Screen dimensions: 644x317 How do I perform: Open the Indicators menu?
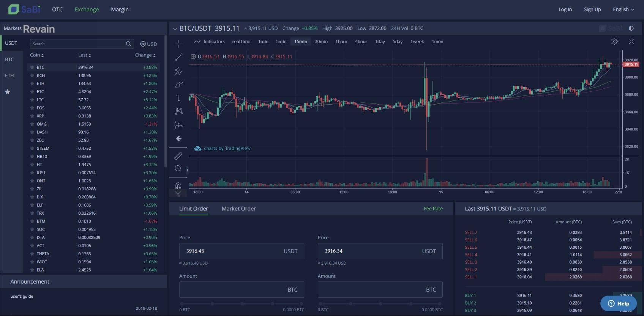pyautogui.click(x=210, y=42)
